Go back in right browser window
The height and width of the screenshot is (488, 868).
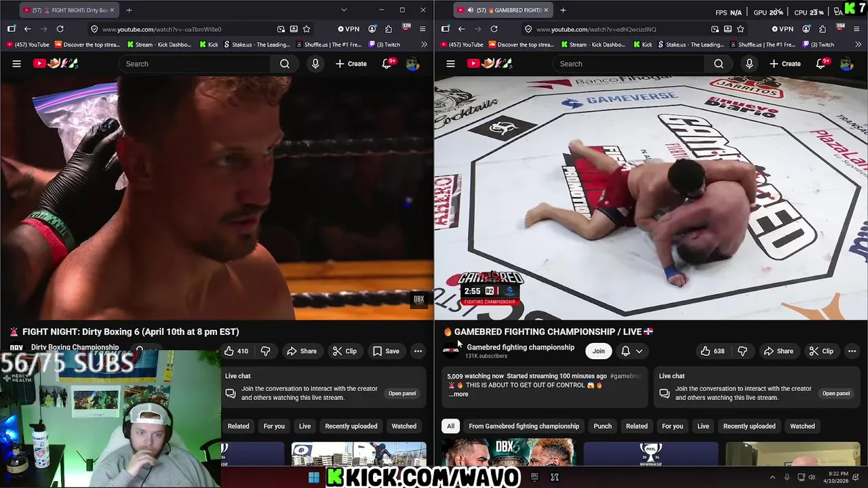point(461,29)
